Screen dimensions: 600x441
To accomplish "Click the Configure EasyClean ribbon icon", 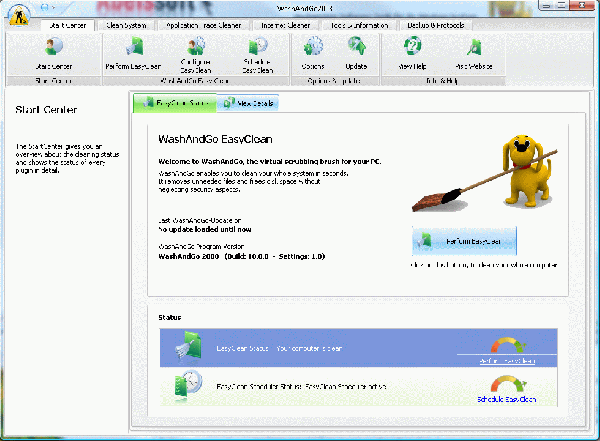I will click(x=196, y=54).
